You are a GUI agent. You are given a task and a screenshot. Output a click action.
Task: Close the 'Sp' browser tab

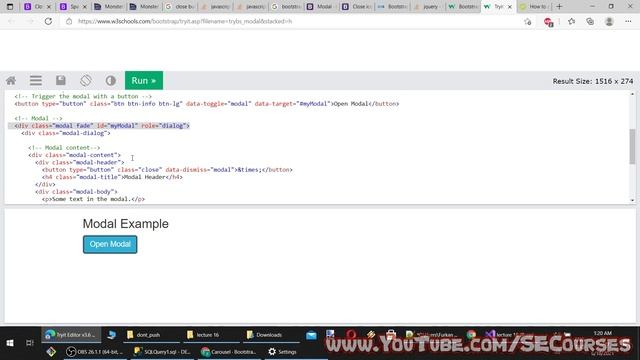pos(84,7)
